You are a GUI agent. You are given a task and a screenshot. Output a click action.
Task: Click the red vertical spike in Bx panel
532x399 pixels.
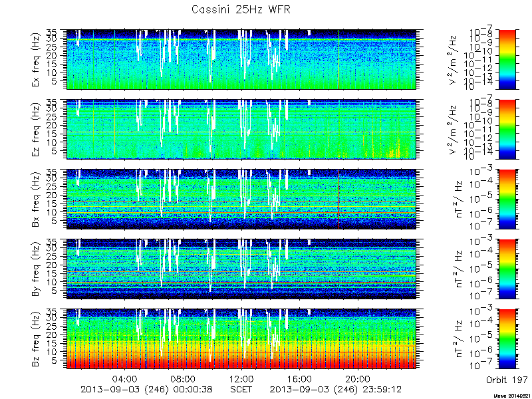pyautogui.click(x=338, y=199)
